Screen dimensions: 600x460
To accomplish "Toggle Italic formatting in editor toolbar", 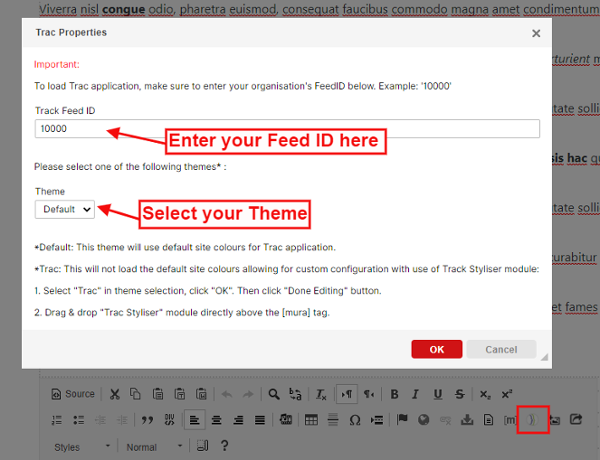I will coord(416,394).
